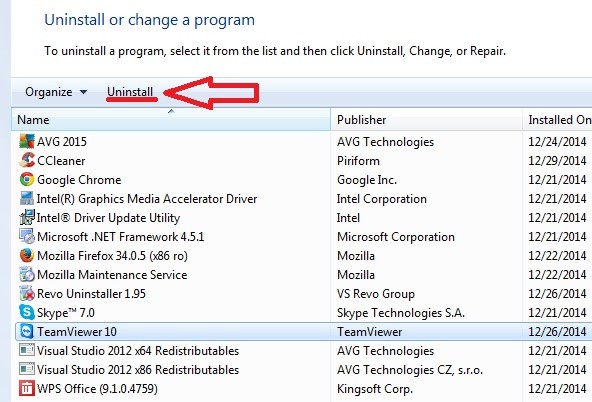Click 12/29/2014 date in CCleaner row

(x=557, y=161)
